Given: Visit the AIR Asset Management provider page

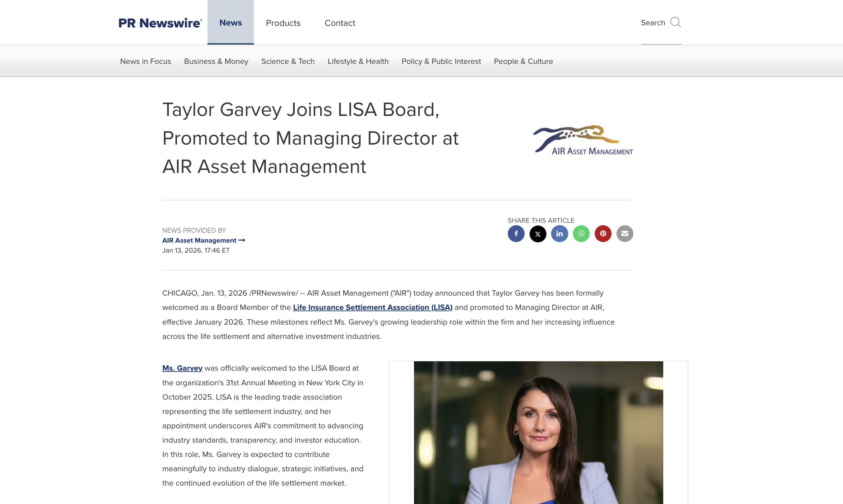Looking at the screenshot, I should pos(199,240).
